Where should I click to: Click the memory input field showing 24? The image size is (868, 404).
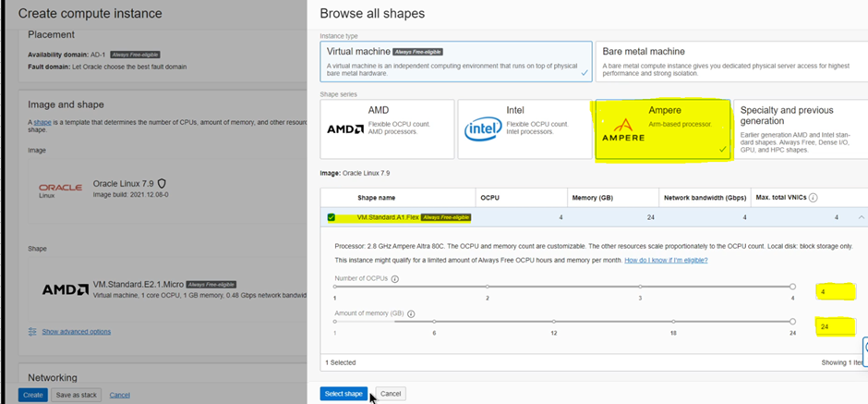(x=836, y=327)
